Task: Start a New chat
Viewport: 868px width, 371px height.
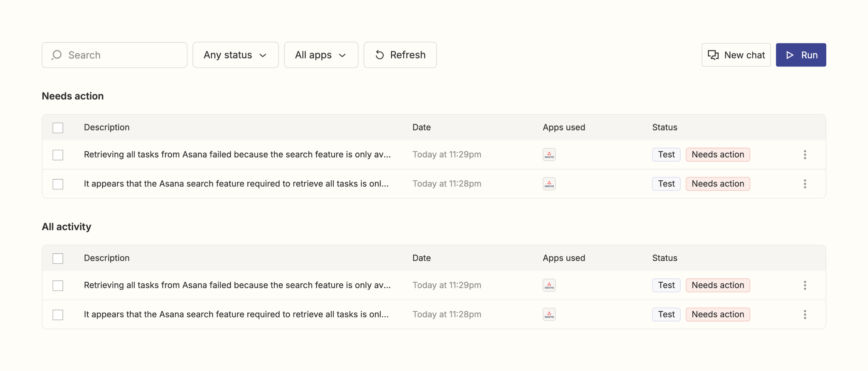Action: tap(736, 55)
